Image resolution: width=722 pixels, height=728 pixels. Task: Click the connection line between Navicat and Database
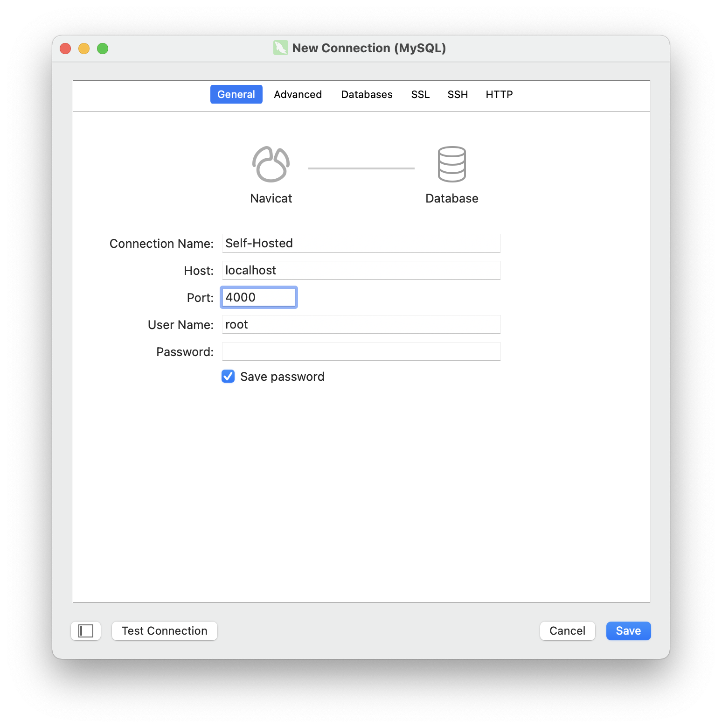[361, 167]
